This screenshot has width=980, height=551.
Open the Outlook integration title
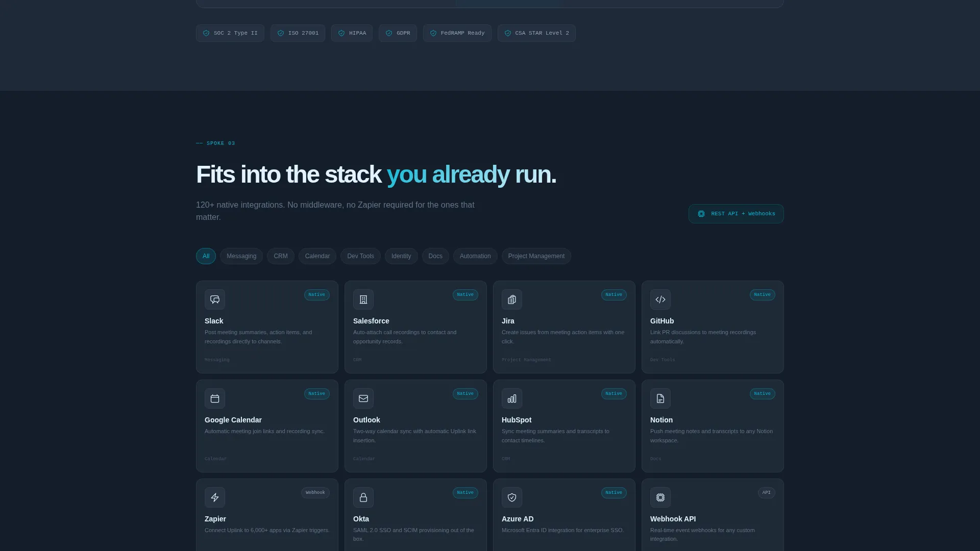366,420
